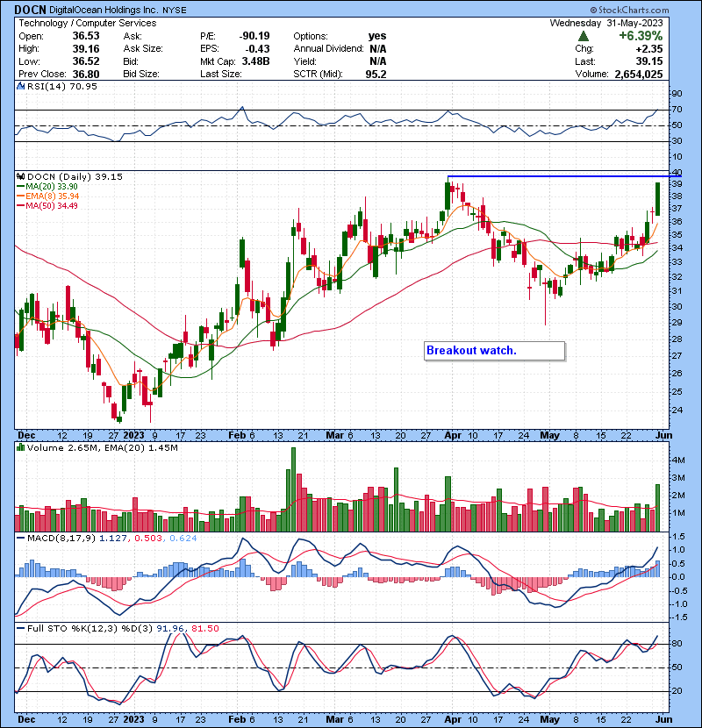Click the green up-triangle change arrow
Image resolution: width=702 pixels, height=728 pixels.
click(584, 36)
